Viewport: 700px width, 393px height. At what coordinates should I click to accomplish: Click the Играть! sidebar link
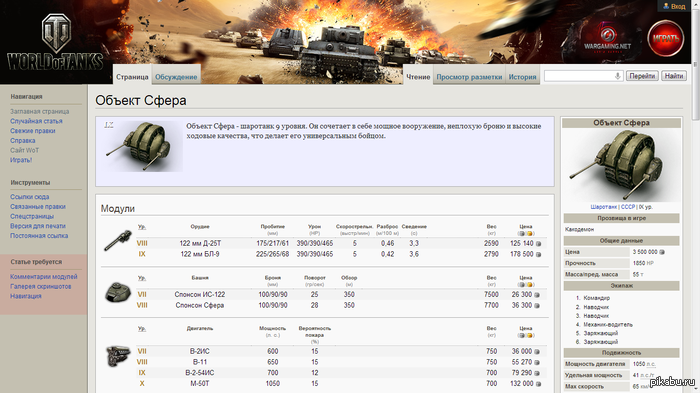click(x=21, y=160)
